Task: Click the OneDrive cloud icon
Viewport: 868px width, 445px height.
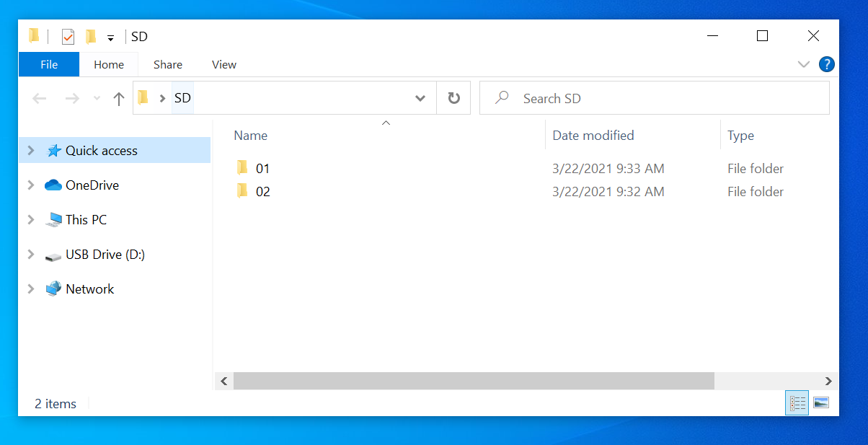Action: pyautogui.click(x=53, y=185)
